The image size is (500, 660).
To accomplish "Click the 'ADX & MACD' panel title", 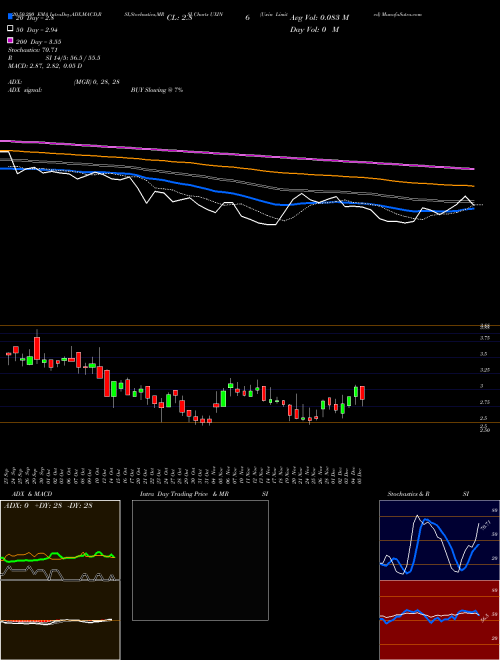I will (32, 494).
